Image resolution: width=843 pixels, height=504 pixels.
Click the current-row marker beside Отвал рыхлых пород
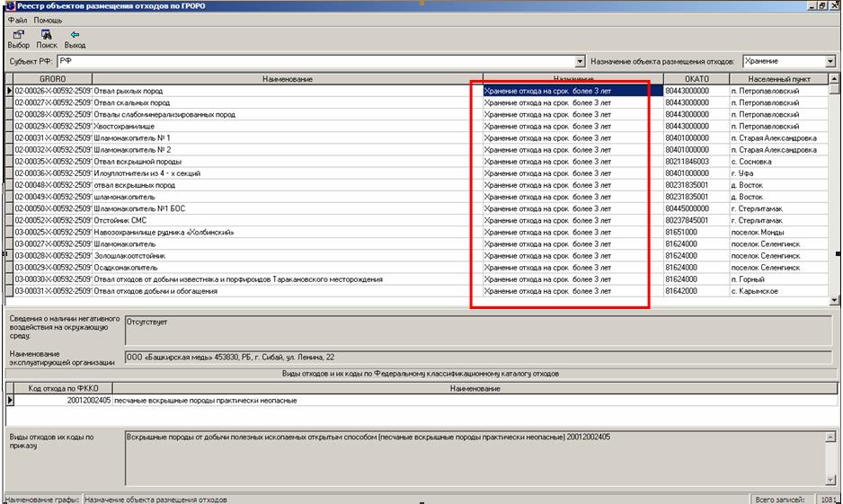click(x=9, y=91)
